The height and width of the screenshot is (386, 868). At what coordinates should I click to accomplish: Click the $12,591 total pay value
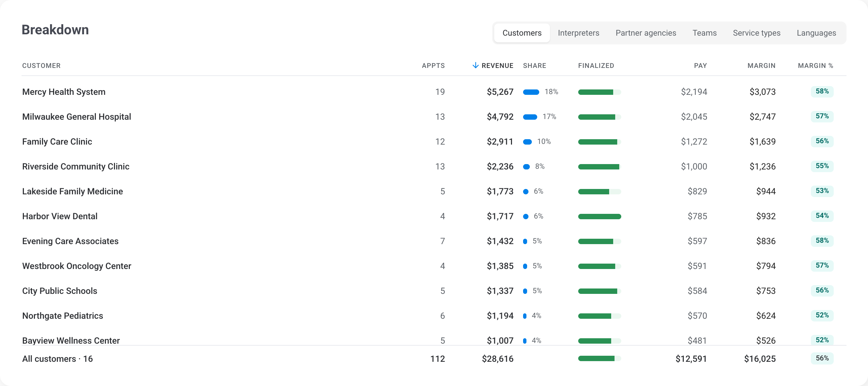coord(691,359)
